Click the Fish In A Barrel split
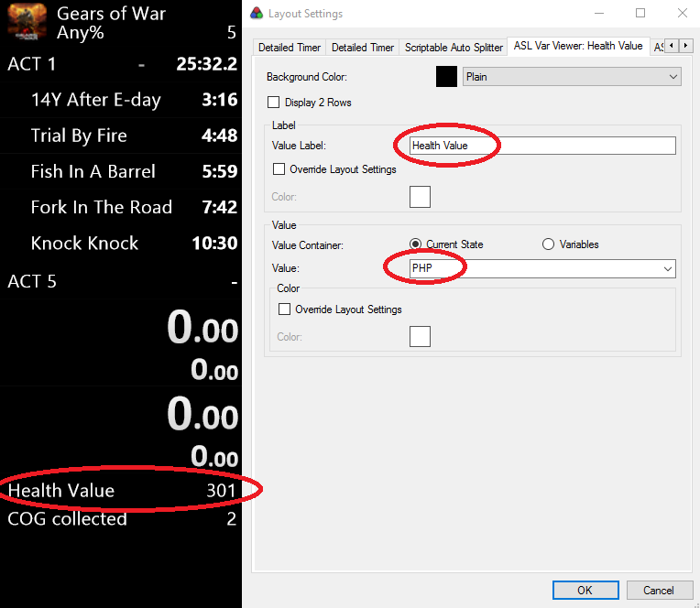 coord(121,171)
